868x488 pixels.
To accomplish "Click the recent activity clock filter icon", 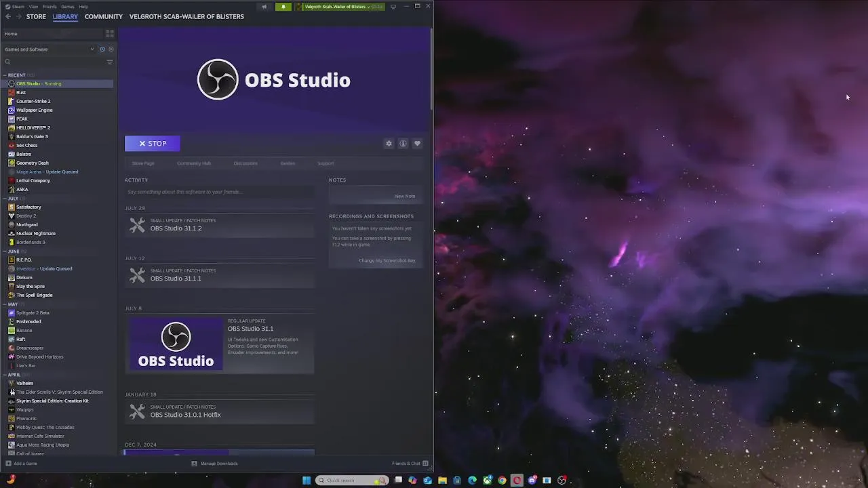I will pyautogui.click(x=102, y=49).
